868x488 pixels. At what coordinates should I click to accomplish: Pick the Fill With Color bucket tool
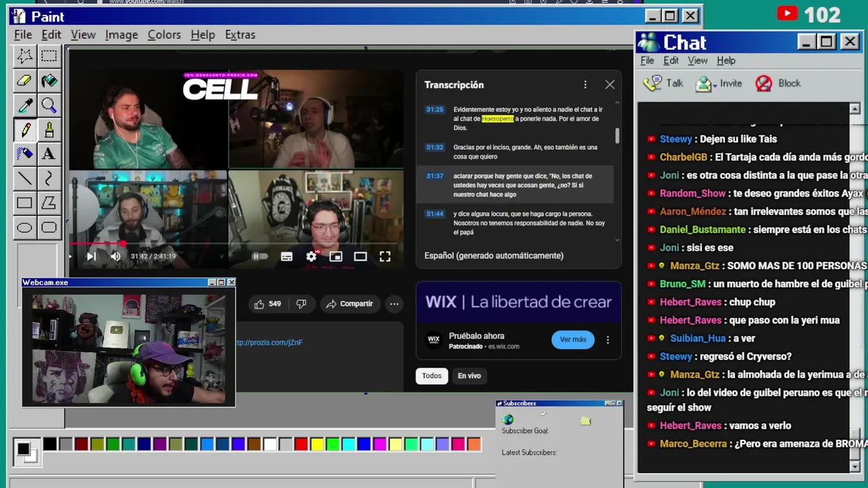click(x=49, y=81)
